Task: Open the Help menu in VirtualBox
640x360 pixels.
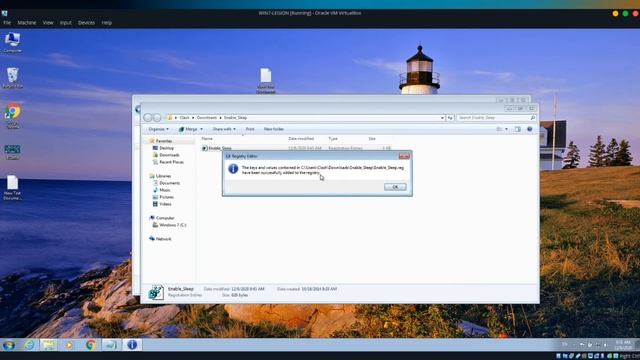Action: 107,23
